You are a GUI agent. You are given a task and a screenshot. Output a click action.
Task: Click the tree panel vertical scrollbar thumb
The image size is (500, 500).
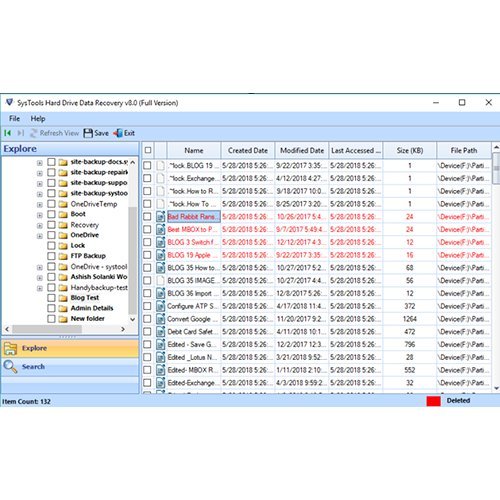(132, 260)
